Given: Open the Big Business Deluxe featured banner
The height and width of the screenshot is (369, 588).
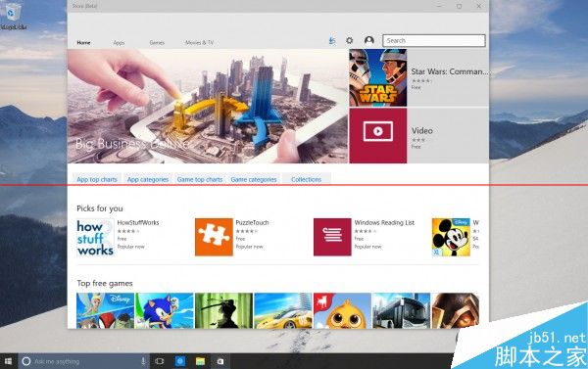Looking at the screenshot, I should coord(208,106).
